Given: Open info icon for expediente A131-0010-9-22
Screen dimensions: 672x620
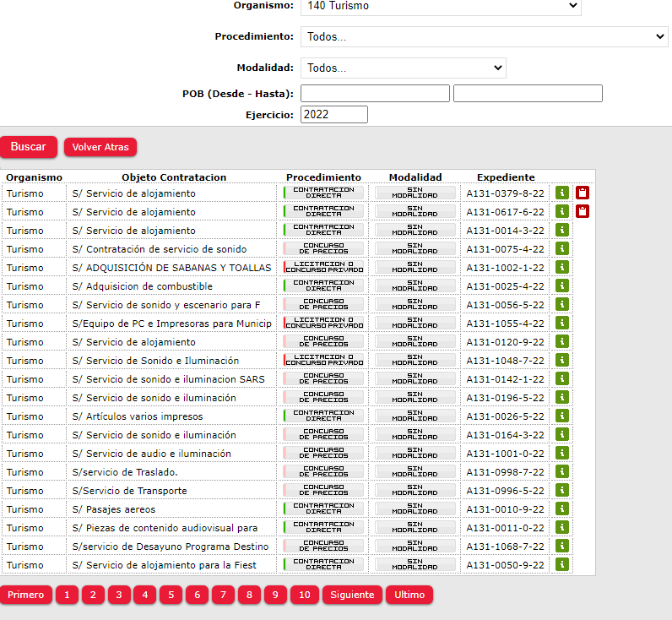Looking at the screenshot, I should 562,509.
